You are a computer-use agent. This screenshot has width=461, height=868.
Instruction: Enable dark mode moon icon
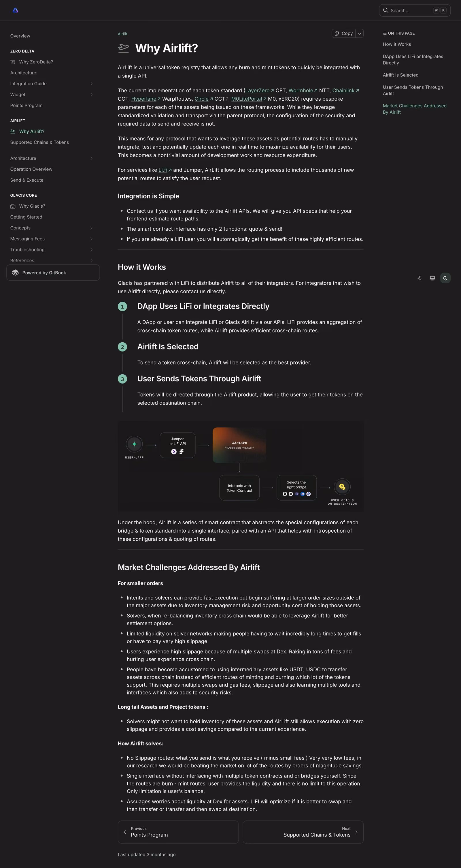(x=445, y=278)
